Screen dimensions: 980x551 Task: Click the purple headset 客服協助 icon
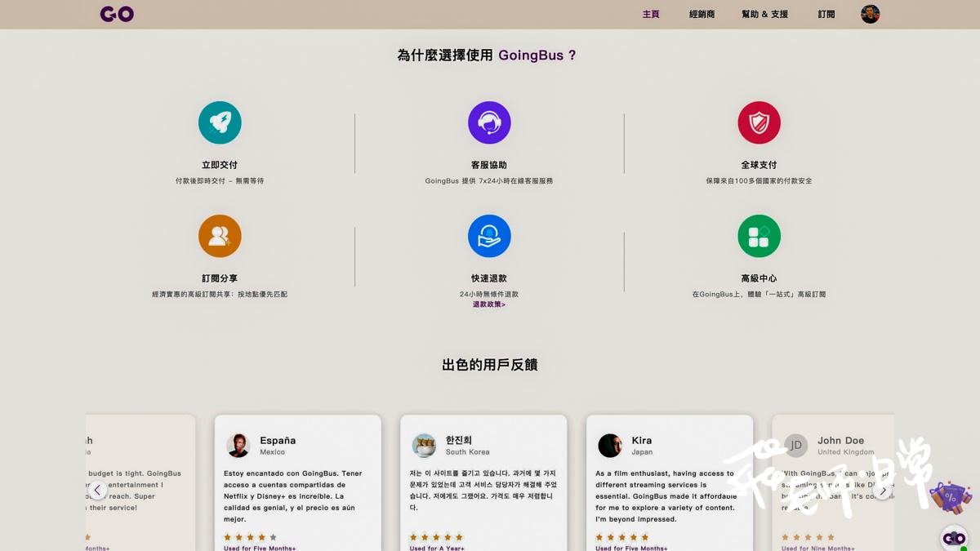pyautogui.click(x=489, y=122)
